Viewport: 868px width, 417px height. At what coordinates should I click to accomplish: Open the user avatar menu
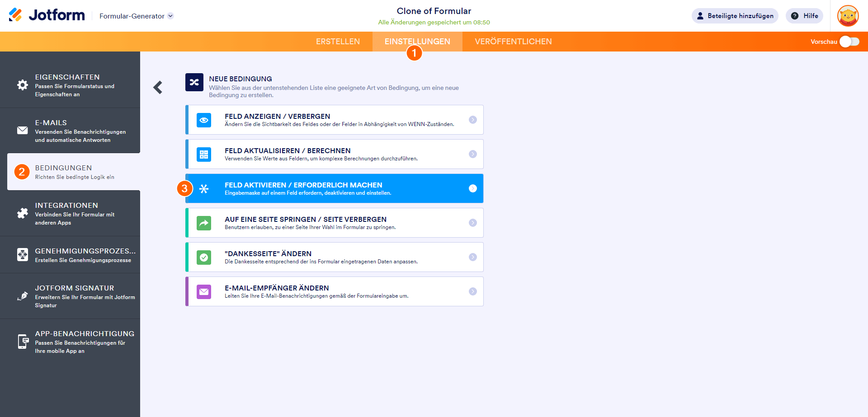point(848,16)
